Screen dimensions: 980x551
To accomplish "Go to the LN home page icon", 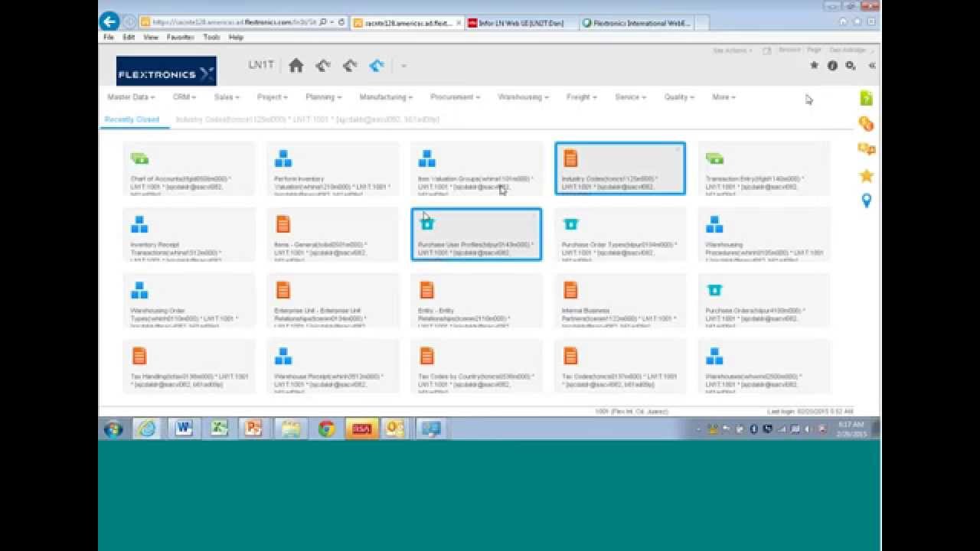I will point(296,66).
